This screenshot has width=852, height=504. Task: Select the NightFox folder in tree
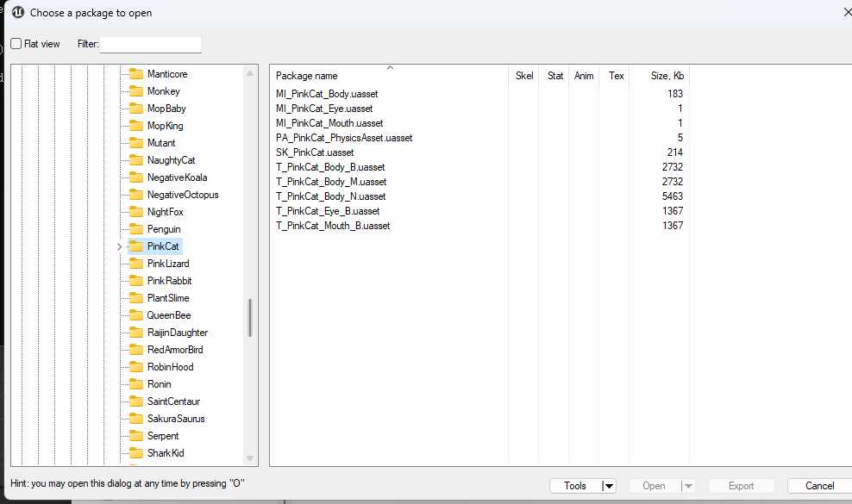point(165,212)
